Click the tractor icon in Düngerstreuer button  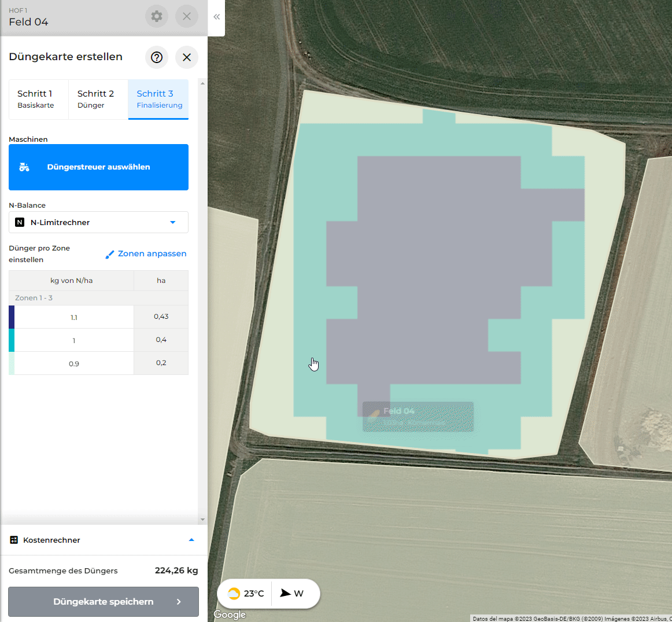tap(24, 167)
